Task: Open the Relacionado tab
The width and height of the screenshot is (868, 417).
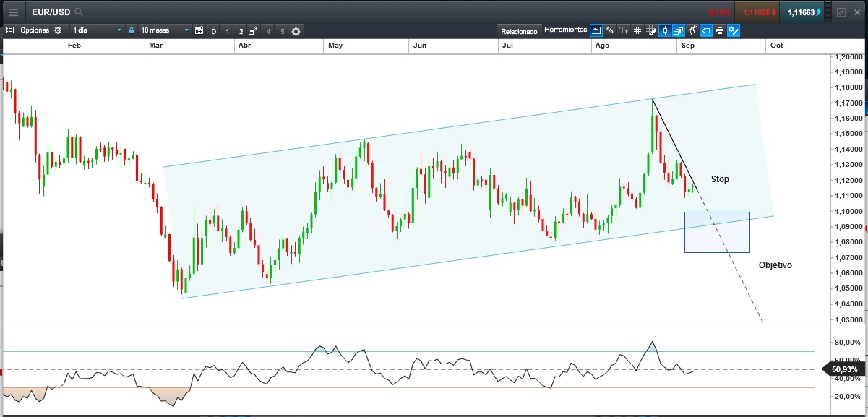Action: [519, 31]
